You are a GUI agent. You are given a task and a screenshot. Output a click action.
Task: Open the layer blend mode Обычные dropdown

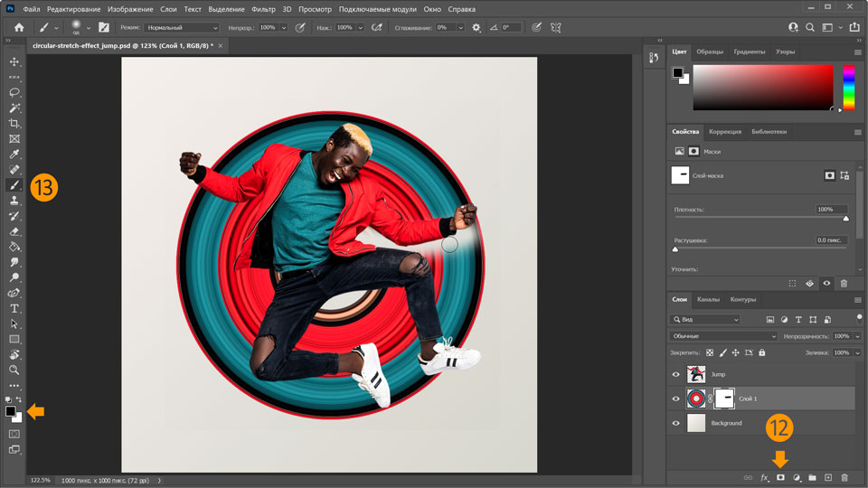[722, 336]
